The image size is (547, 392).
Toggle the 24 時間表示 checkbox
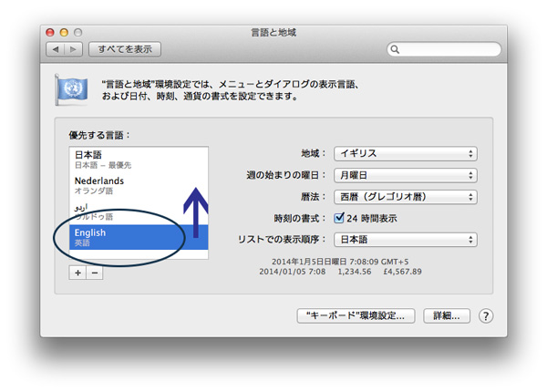pos(338,218)
